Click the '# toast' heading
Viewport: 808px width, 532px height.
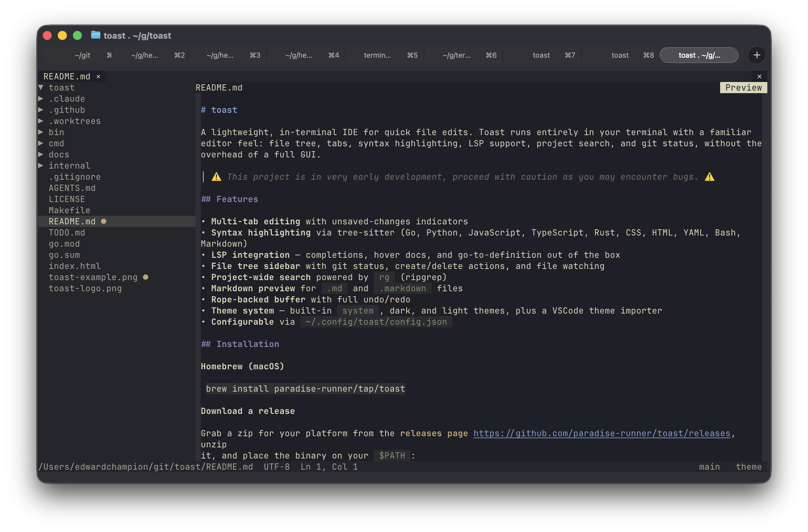(x=219, y=110)
